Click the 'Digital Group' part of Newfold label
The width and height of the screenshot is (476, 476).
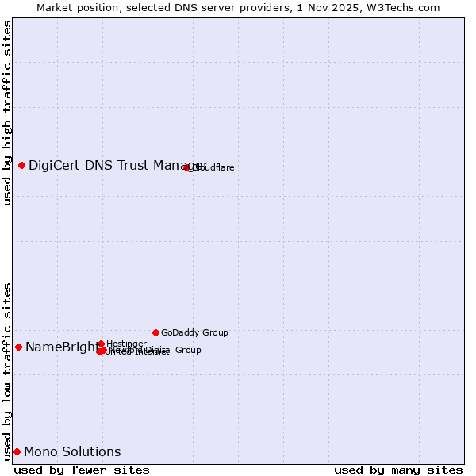click(x=173, y=350)
